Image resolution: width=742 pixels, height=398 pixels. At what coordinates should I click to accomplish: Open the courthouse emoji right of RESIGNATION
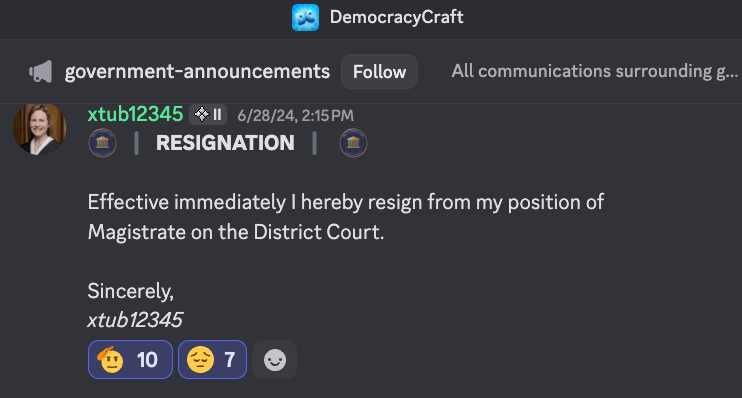click(353, 143)
